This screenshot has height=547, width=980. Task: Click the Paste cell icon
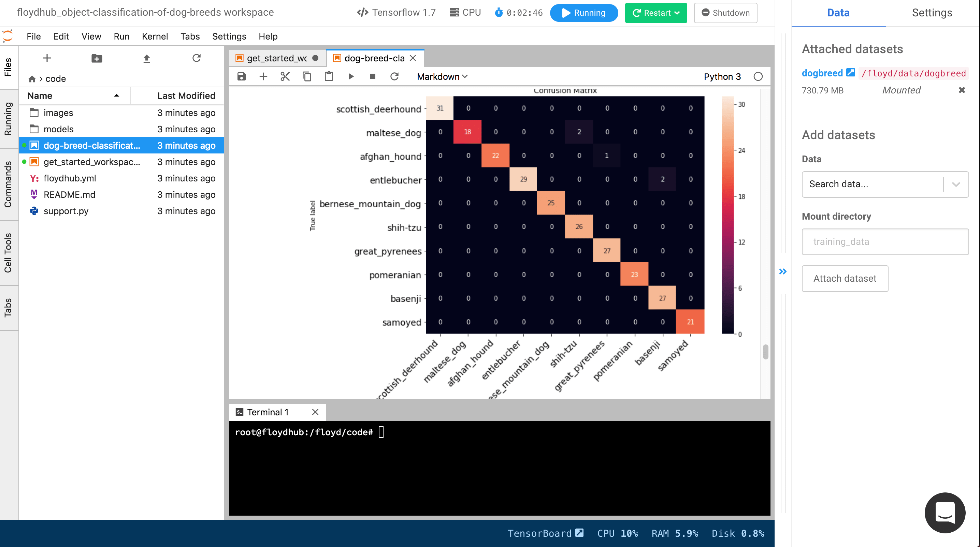click(x=329, y=76)
